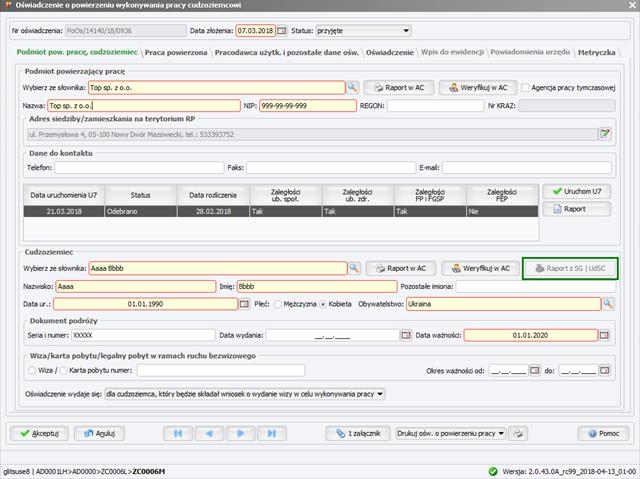This screenshot has height=479, width=640.
Task: Open Drukuj ośw. o powierzeniu pracy dropdown
Action: coord(451,433)
